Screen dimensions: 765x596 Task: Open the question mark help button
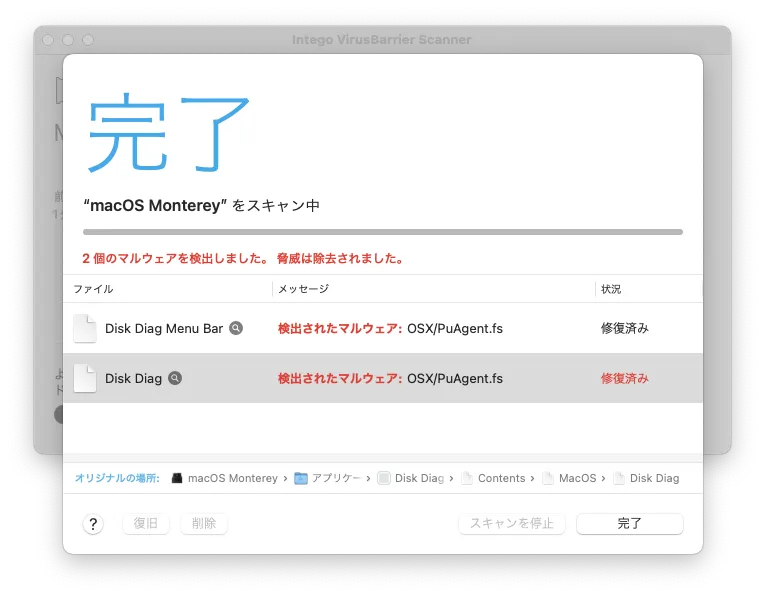pos(93,524)
